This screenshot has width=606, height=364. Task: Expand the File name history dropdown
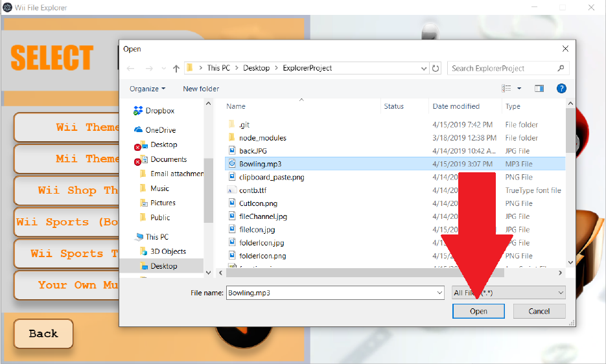[439, 293]
